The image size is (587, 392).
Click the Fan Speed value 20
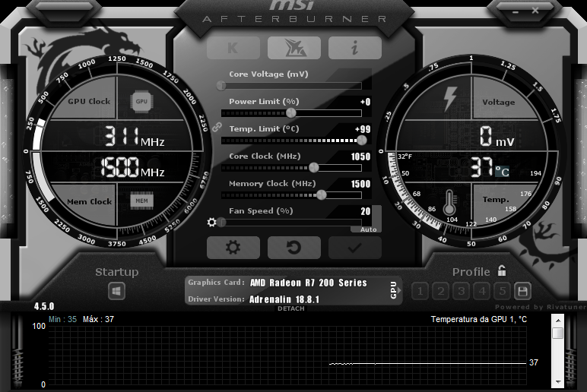pyautogui.click(x=366, y=211)
